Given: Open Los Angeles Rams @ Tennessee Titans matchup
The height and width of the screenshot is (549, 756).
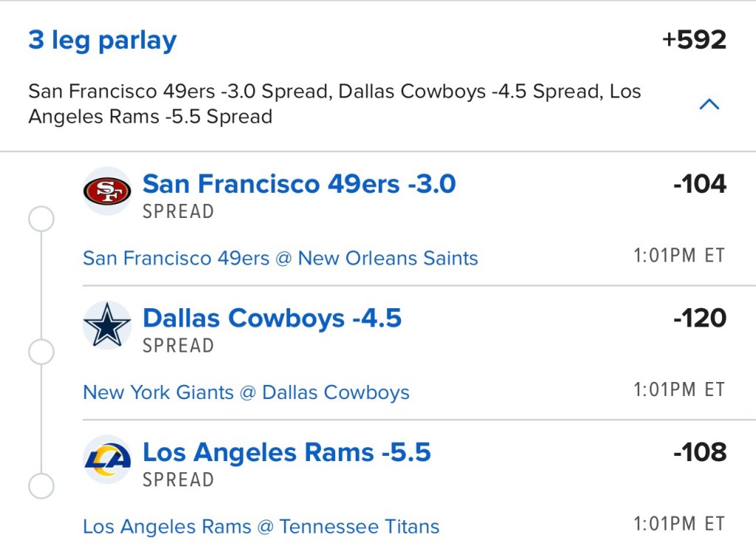Looking at the screenshot, I should coord(261,527).
